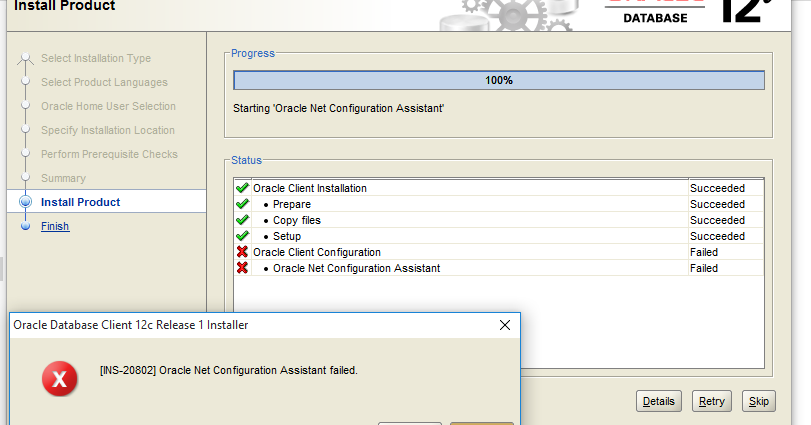Click green check icon beside Prepare
Viewport: 811px width, 425px height.
(x=242, y=204)
